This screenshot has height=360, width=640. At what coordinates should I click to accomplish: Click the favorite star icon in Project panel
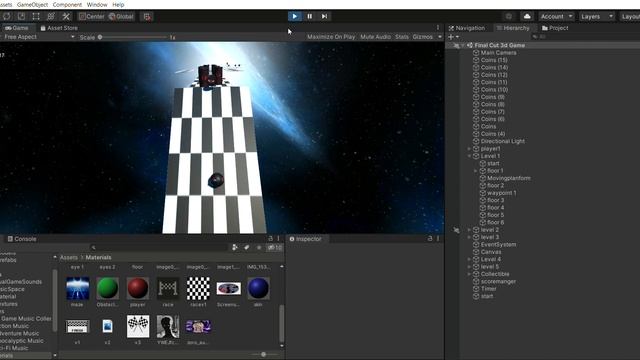[259, 247]
